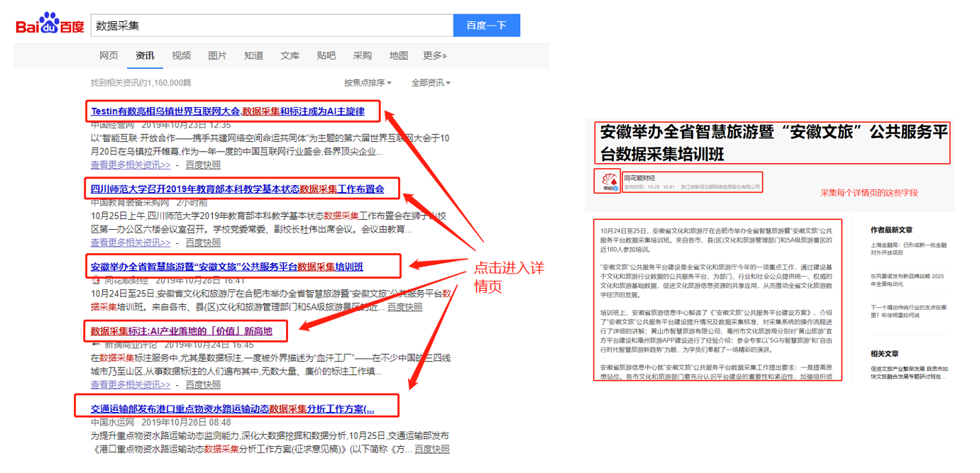This screenshot has height=473, width=980.
Task: Click the 新摘商业评论 source name
Action: coord(131,344)
